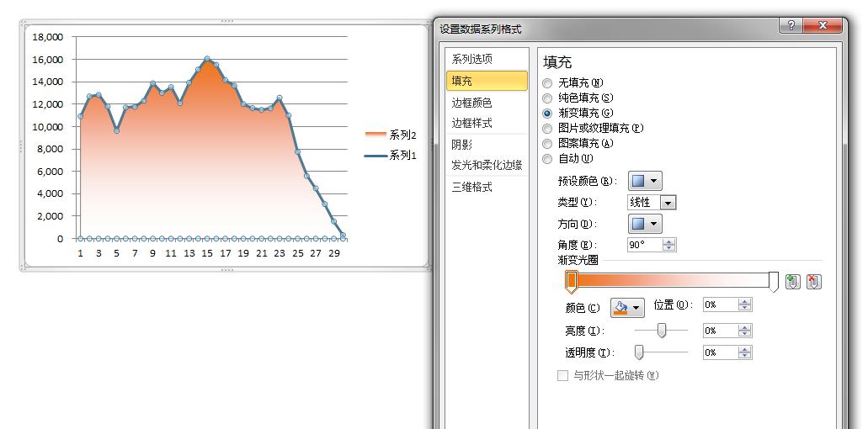Click the 透明度 percentage input field
Screen dimensions: 868x429
tap(721, 352)
